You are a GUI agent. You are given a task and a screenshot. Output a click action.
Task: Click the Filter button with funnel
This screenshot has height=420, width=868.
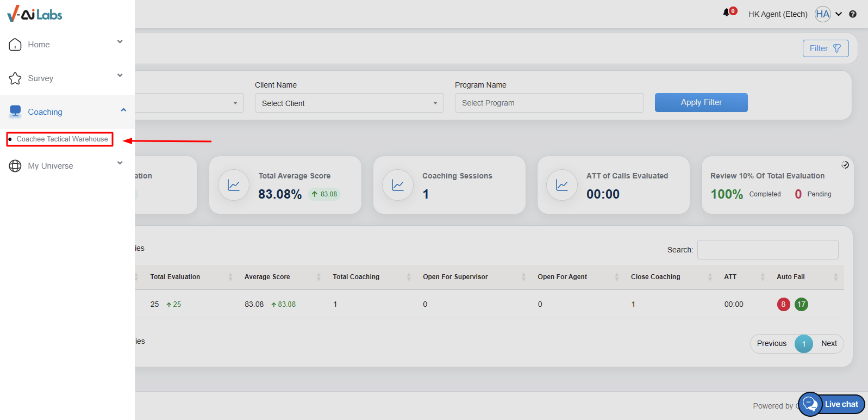pyautogui.click(x=825, y=48)
